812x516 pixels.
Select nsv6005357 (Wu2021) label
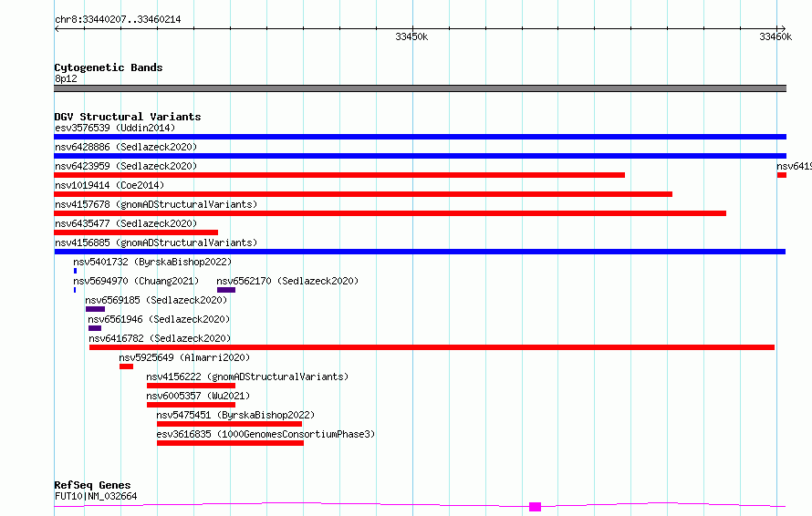click(198, 396)
